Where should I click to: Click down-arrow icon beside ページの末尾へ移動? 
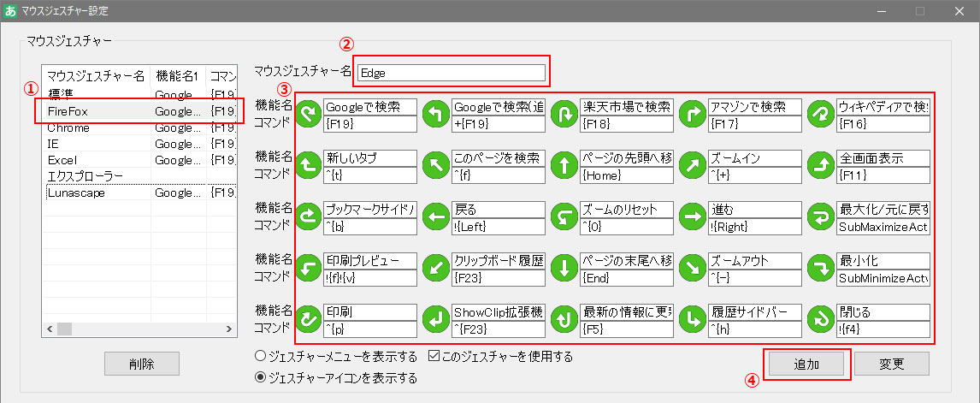pyautogui.click(x=565, y=269)
